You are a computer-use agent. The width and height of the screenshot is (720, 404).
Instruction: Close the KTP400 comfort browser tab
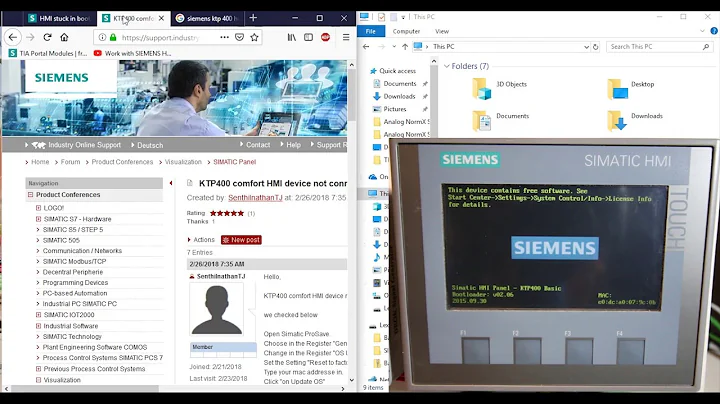(x=161, y=18)
